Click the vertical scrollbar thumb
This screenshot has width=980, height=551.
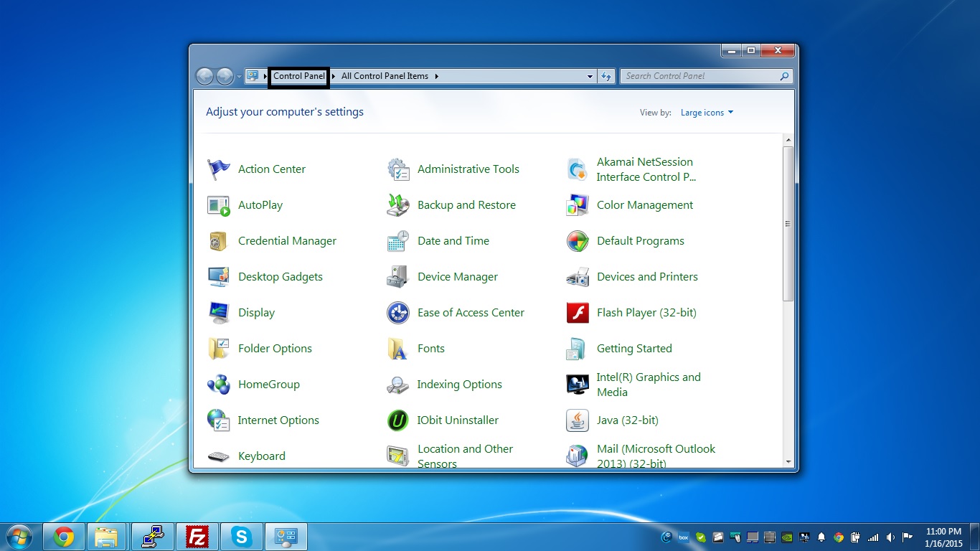coord(788,224)
